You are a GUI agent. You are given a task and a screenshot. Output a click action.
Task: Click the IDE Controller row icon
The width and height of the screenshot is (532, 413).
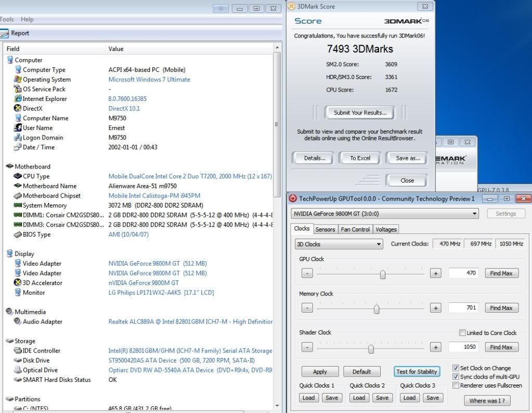tap(18, 350)
